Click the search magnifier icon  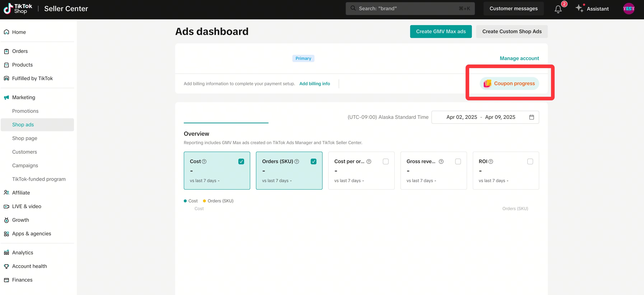click(353, 8)
